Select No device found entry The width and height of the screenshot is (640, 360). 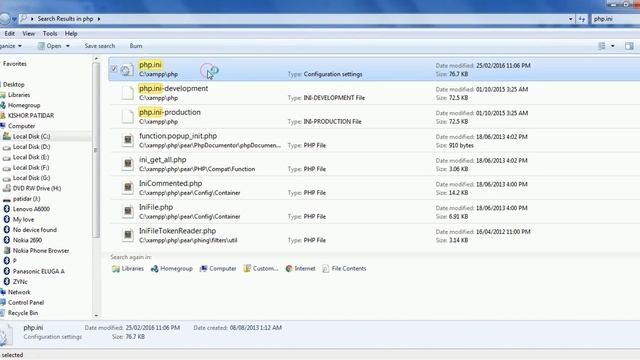click(x=35, y=230)
